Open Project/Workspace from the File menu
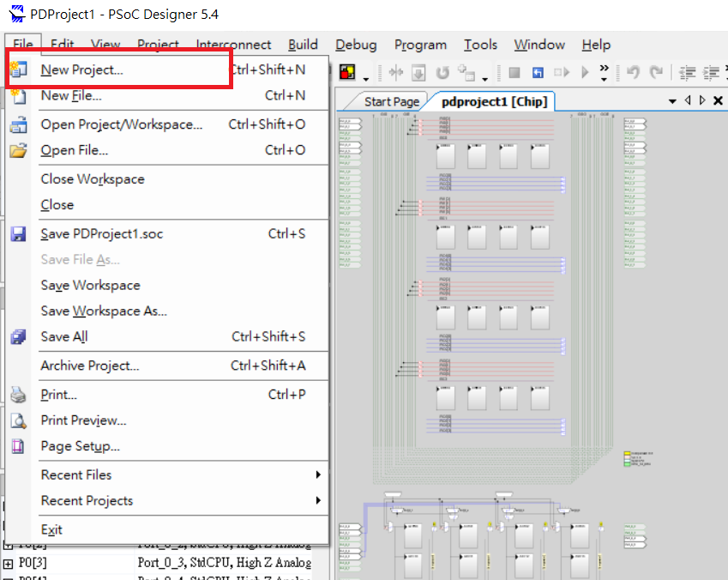The width and height of the screenshot is (728, 580). pyautogui.click(x=167, y=124)
